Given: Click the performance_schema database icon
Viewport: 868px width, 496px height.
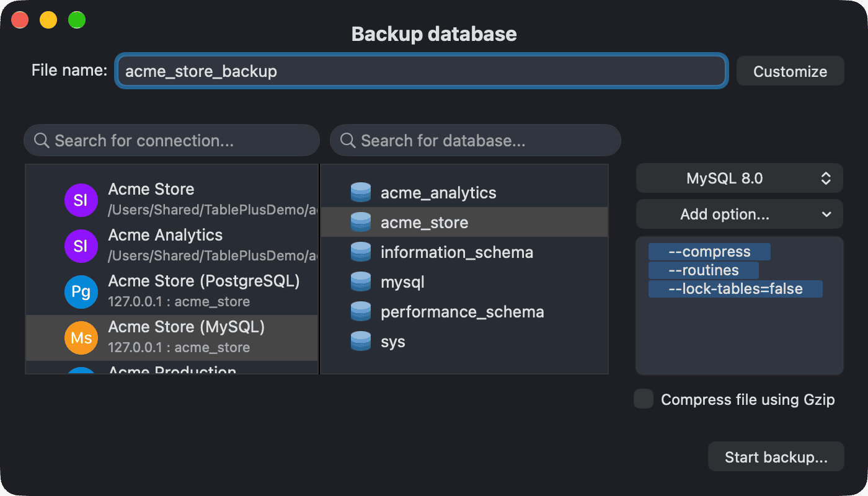Looking at the screenshot, I should (360, 312).
